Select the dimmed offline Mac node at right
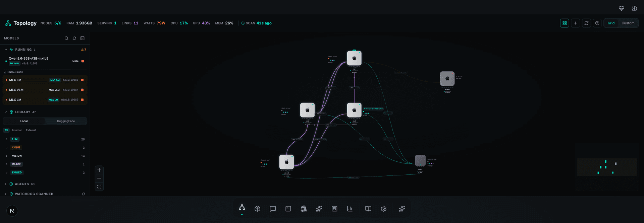Screen dimensions: 644x223 [447, 79]
